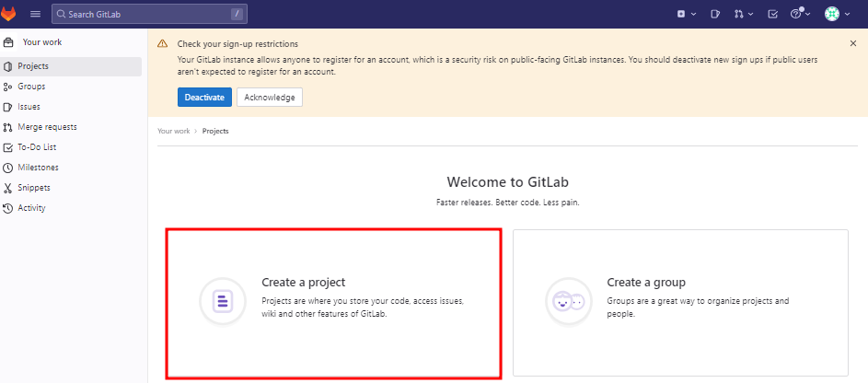Click the Create a group card
This screenshot has height=383, width=868.
tap(680, 303)
